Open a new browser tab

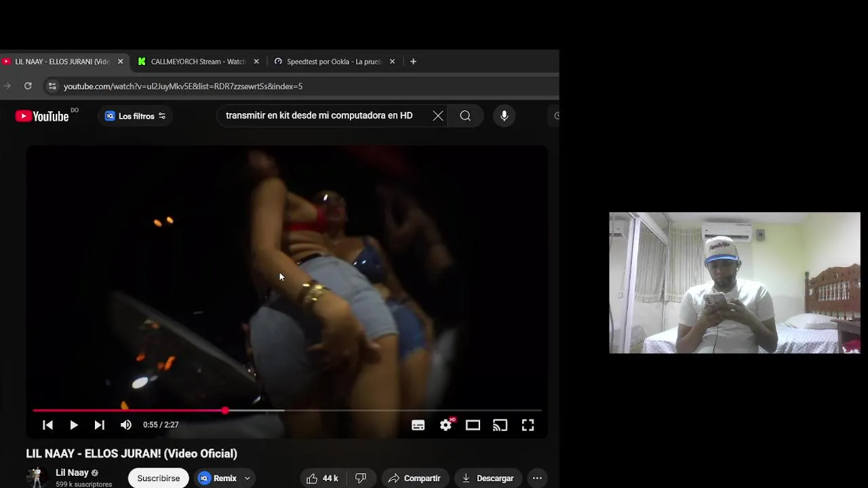(413, 62)
